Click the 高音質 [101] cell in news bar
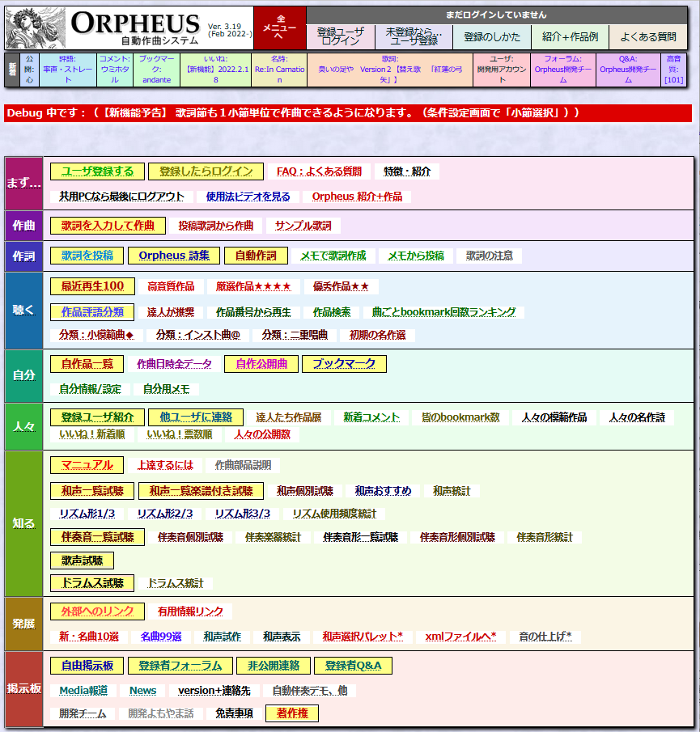This screenshot has width=700, height=732. (673, 70)
